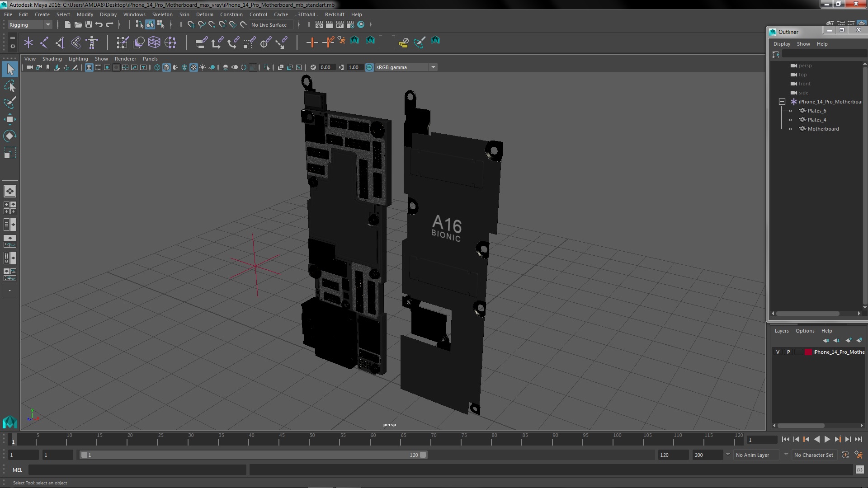The height and width of the screenshot is (488, 868).
Task: Open the Layers menu in layer editor
Action: coord(782,331)
